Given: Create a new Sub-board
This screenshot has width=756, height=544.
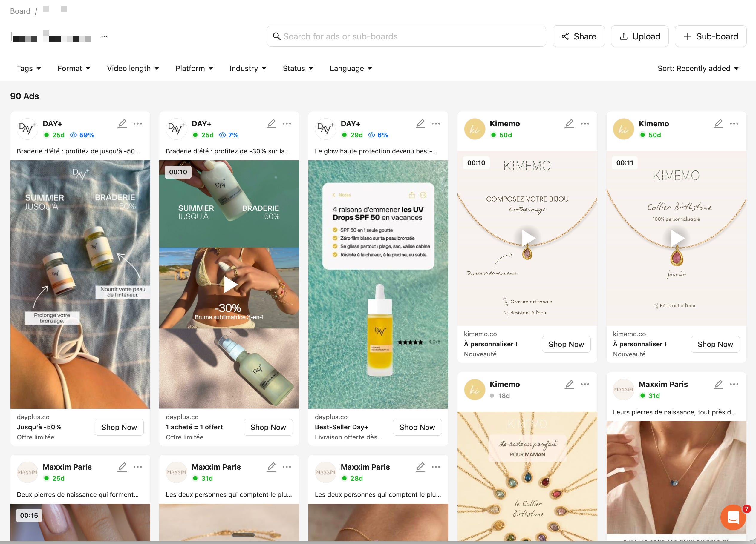Looking at the screenshot, I should (x=711, y=36).
